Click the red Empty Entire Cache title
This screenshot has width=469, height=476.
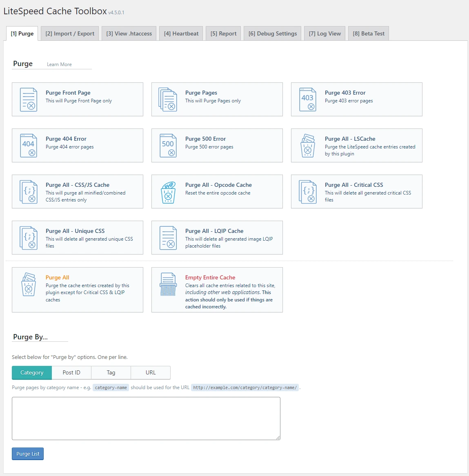click(x=210, y=277)
